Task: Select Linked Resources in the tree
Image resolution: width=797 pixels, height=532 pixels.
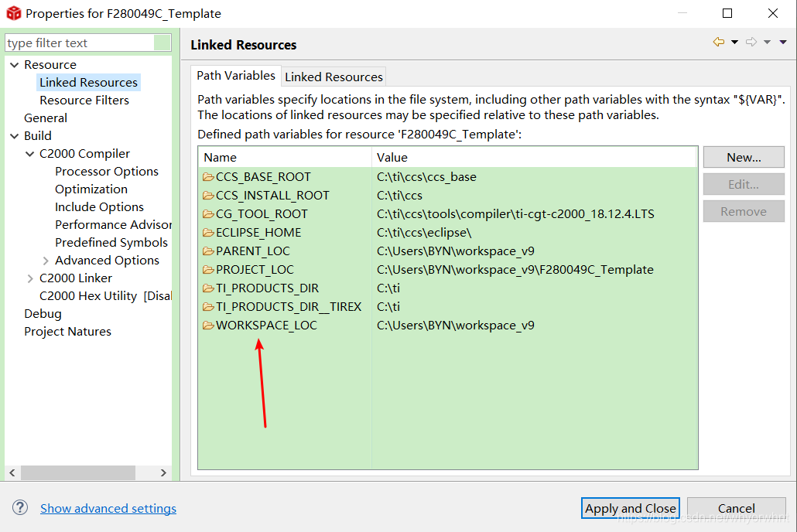Action: point(88,82)
